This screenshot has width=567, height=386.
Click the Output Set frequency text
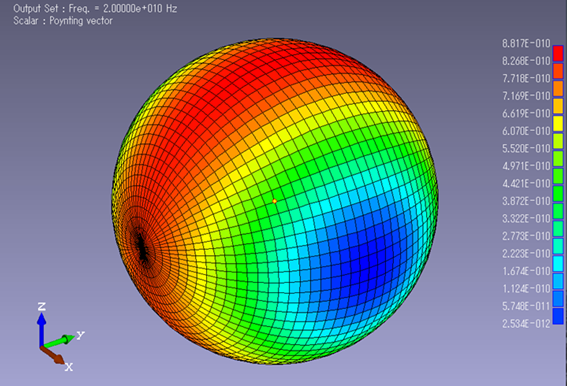95,8
